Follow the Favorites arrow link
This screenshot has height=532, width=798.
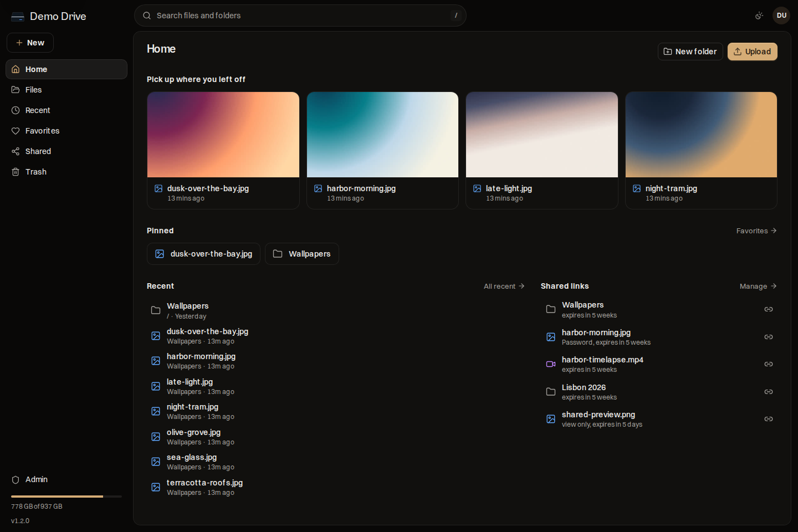coord(756,231)
